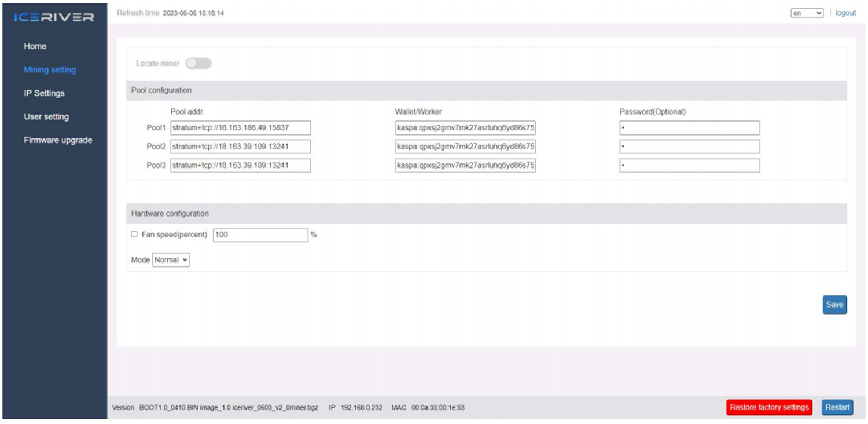The image size is (868, 424).
Task: Click the Save button
Action: tap(834, 305)
